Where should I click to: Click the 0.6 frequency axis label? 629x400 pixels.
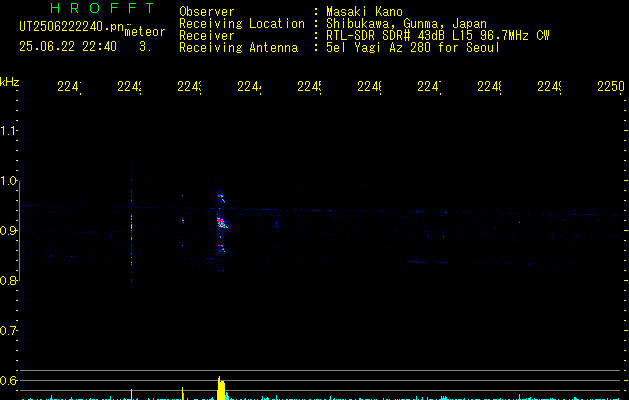(x=8, y=380)
